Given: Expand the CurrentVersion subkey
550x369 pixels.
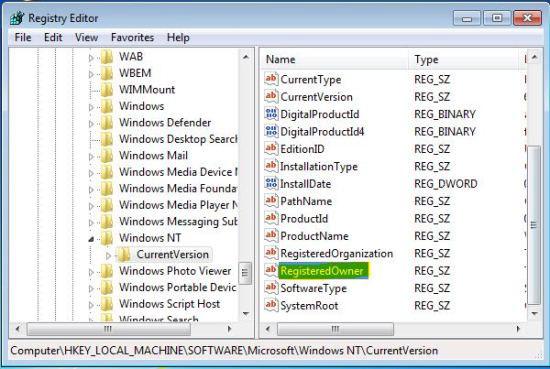Looking at the screenshot, I should [108, 256].
